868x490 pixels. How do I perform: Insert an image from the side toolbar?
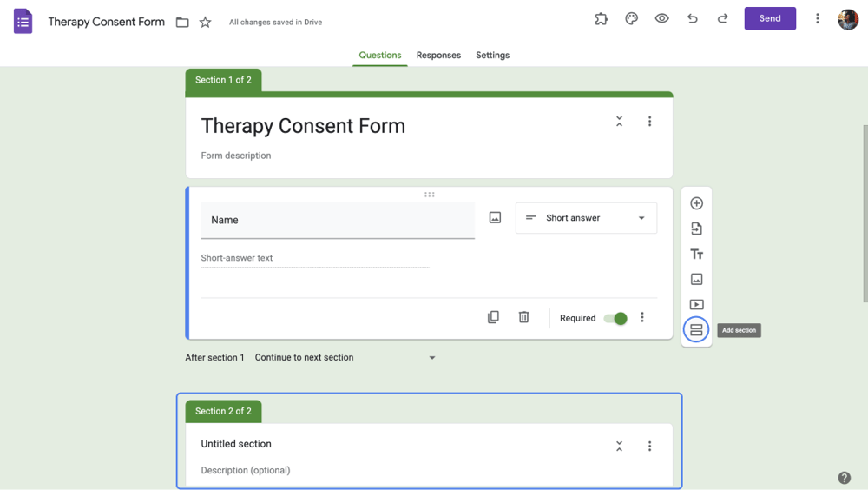click(x=696, y=279)
